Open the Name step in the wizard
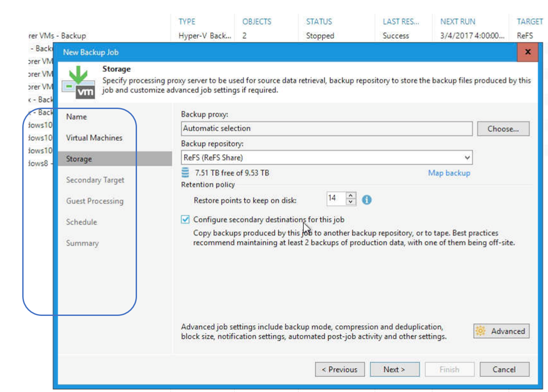This screenshot has height=392, width=548. (x=77, y=117)
